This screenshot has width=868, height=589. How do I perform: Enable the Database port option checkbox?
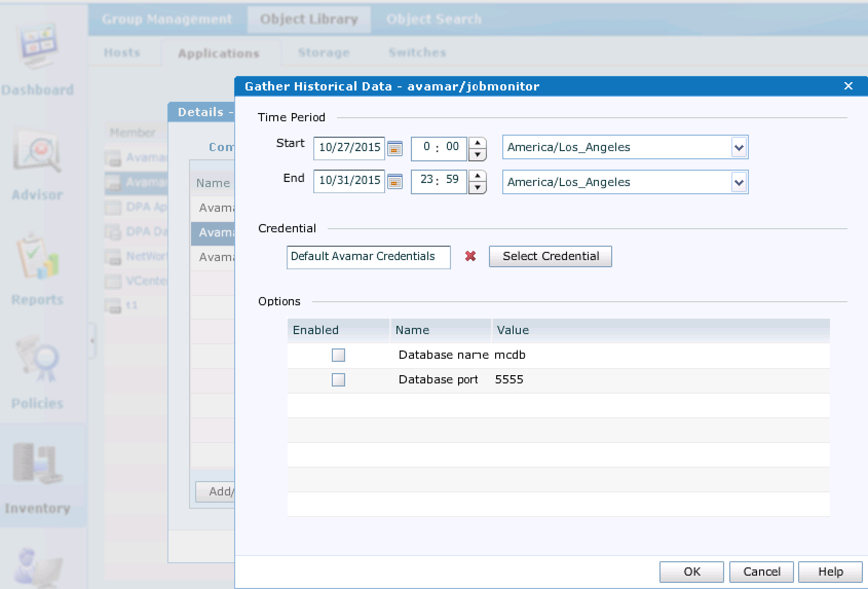338,380
